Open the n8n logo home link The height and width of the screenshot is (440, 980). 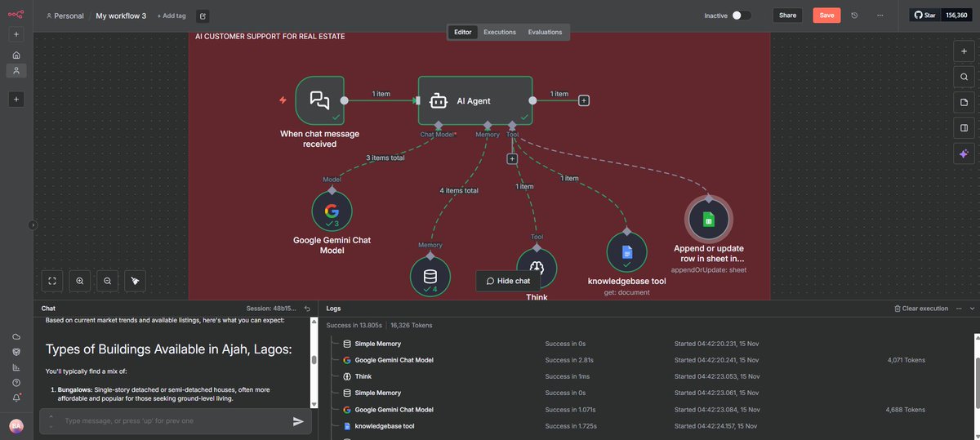point(16,15)
